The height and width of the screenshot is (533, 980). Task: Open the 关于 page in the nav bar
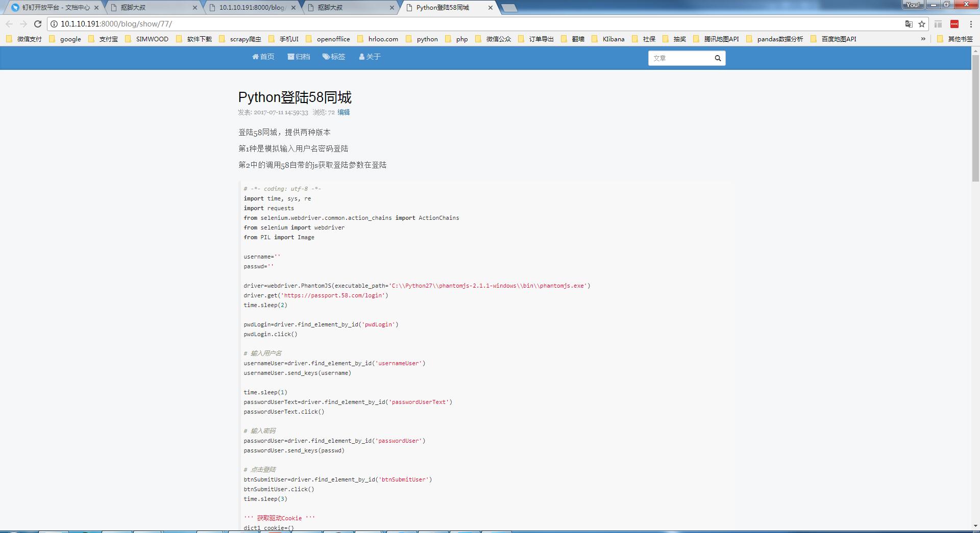click(x=370, y=57)
